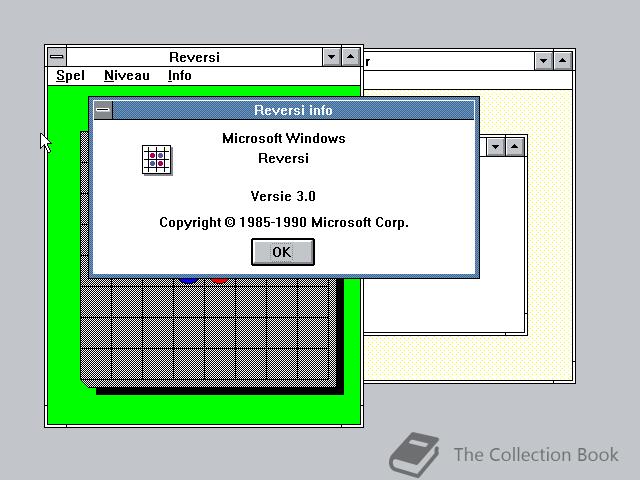Click OK in the Reversi info dialog

[x=283, y=252]
